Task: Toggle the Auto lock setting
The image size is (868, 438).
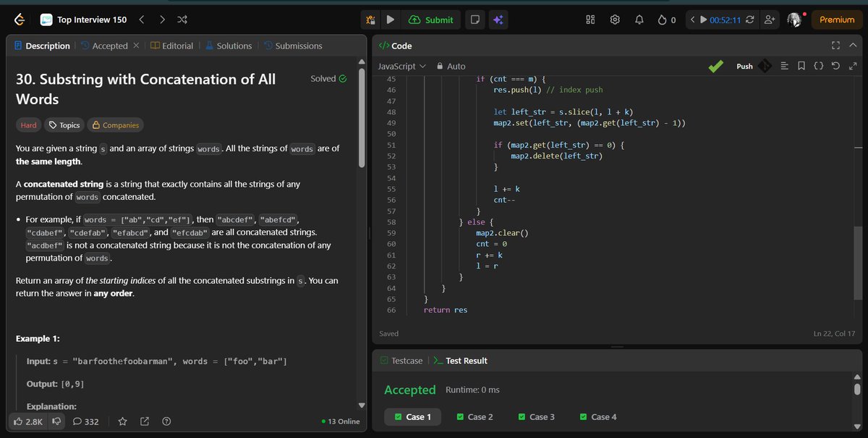Action: pos(451,66)
